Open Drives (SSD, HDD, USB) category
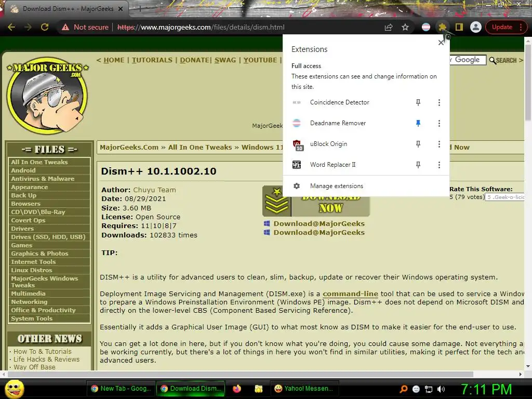 pos(49,237)
